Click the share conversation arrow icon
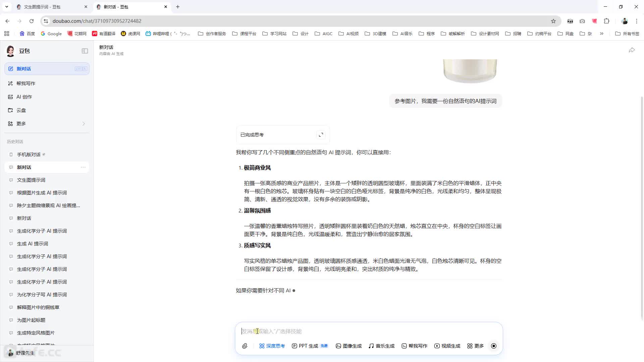 [632, 50]
